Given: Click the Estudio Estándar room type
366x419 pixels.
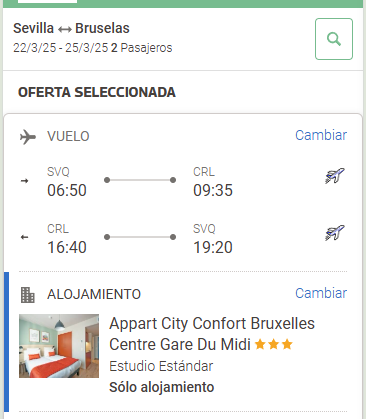Looking at the screenshot, I should click(x=161, y=366).
